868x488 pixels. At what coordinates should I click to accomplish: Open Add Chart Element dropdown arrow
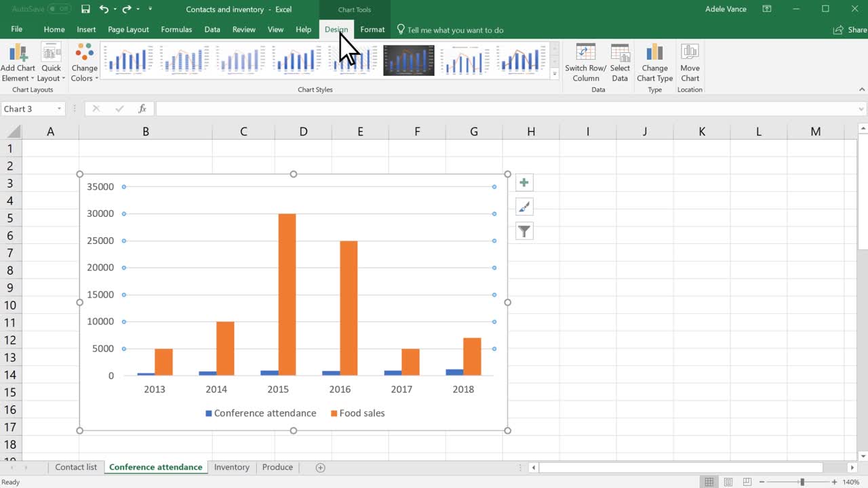click(32, 79)
